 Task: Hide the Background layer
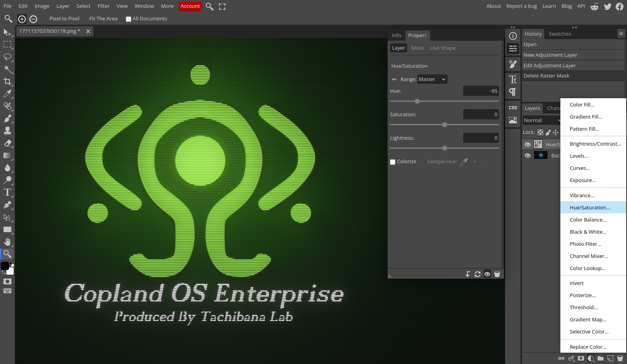pyautogui.click(x=528, y=155)
